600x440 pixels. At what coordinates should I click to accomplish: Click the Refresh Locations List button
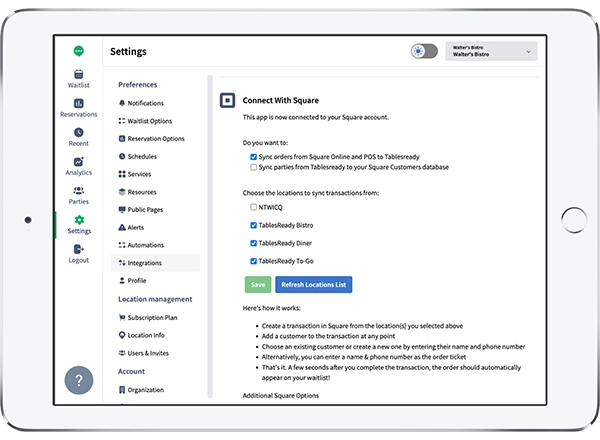313,284
